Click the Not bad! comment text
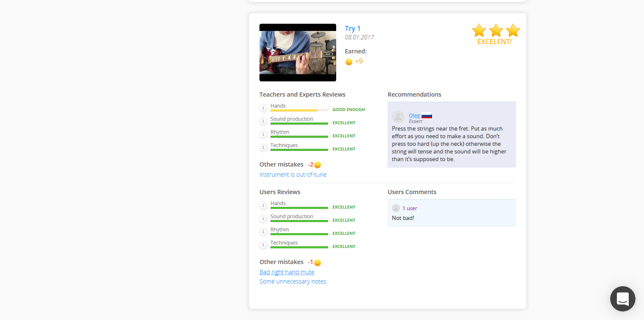 tap(403, 218)
